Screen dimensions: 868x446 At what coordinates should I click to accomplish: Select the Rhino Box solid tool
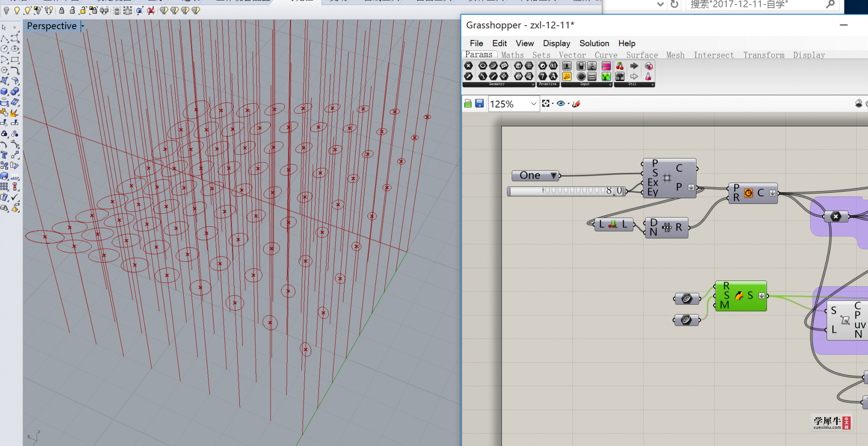4,92
